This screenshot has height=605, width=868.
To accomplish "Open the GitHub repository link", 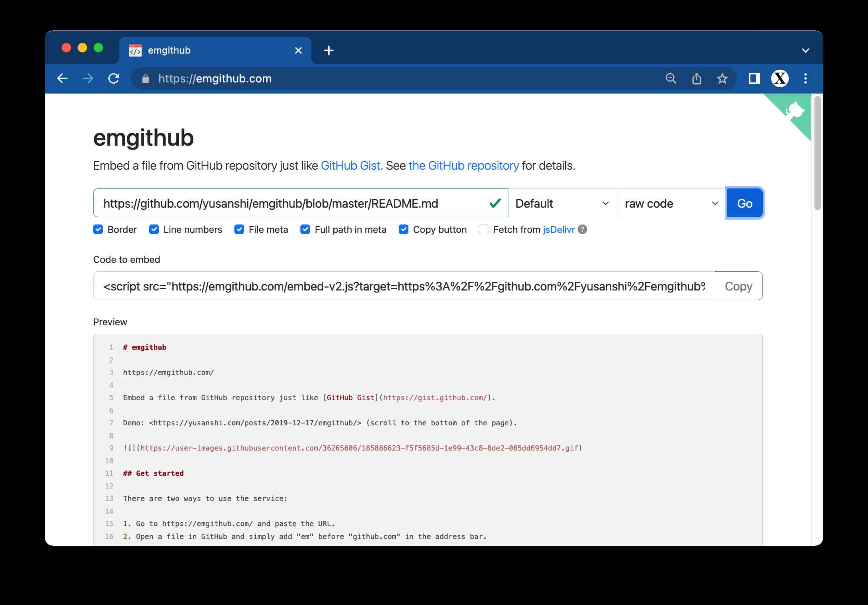I will point(464,165).
